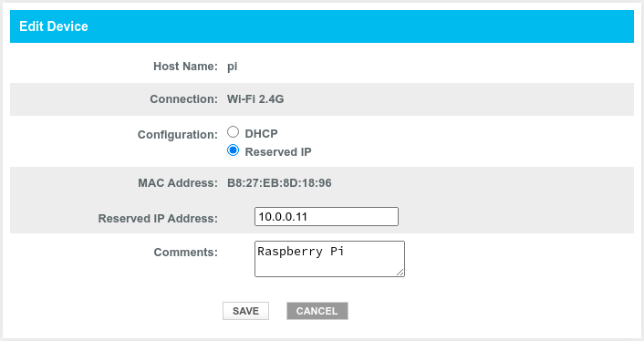The width and height of the screenshot is (644, 341).
Task: Click the Connection label
Action: click(183, 99)
